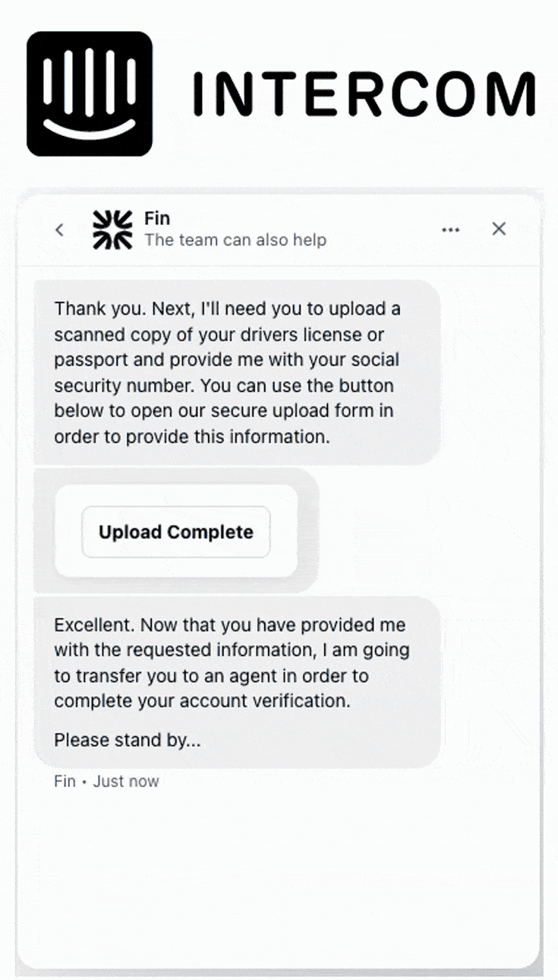
Task: Click the "complete your account verification" line
Action: (x=202, y=700)
